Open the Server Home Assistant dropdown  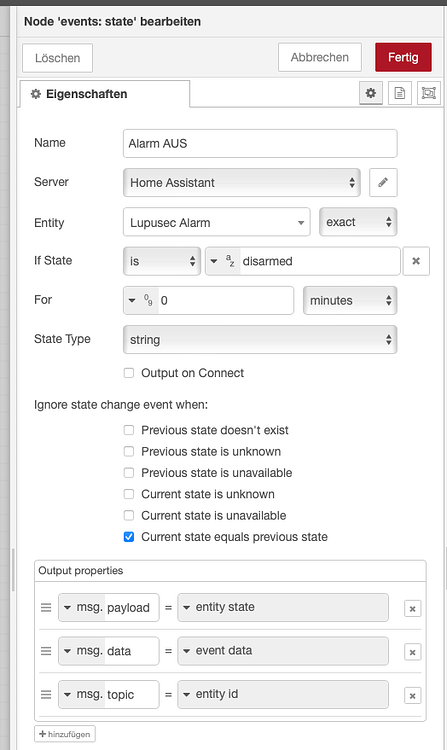tap(242, 182)
